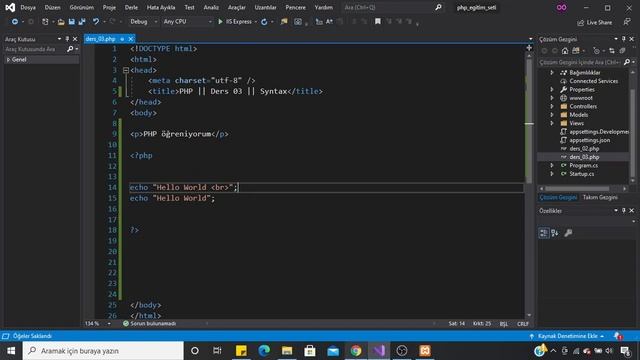Click the refresh browser link icon
Viewport: 640px width, 360px height.
click(264, 22)
